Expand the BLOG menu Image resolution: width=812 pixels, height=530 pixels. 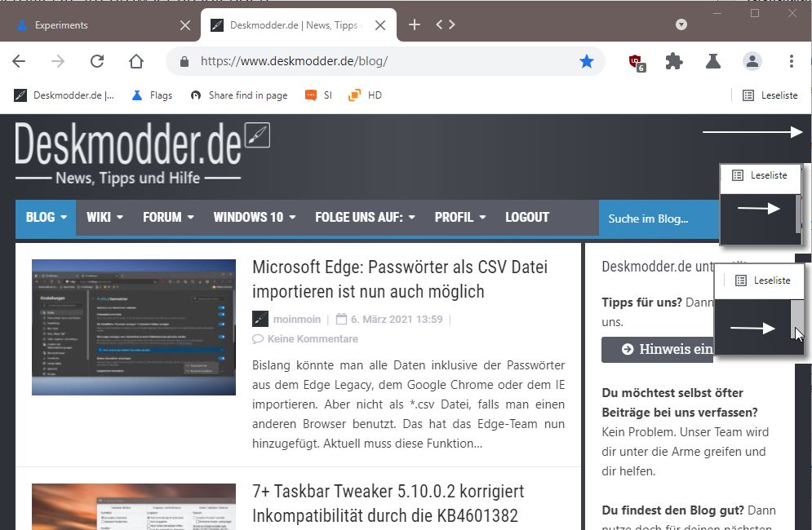coord(46,218)
